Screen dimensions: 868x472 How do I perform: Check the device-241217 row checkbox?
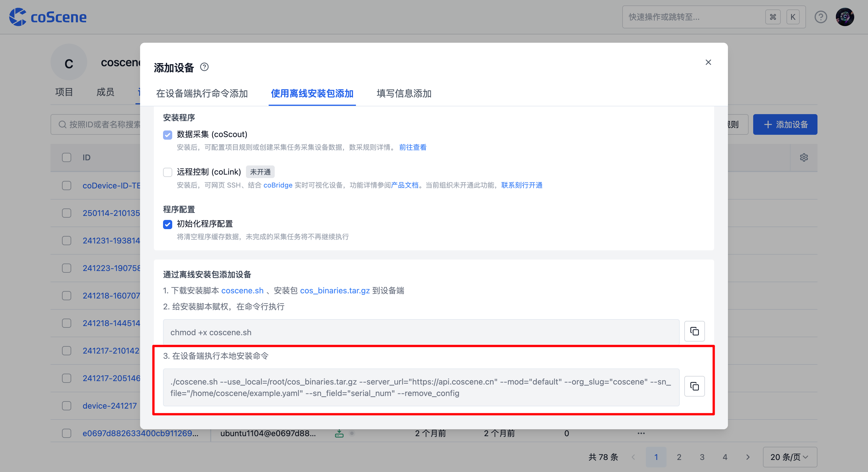(x=67, y=406)
